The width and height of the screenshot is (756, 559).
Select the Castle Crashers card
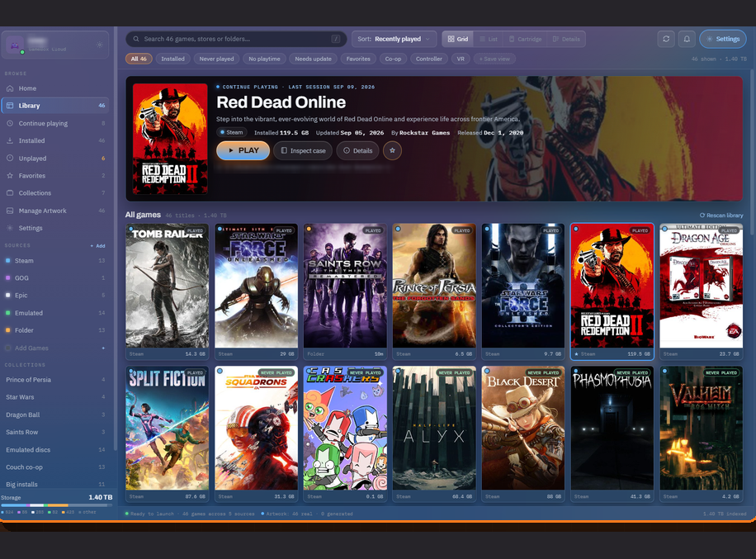(x=345, y=434)
